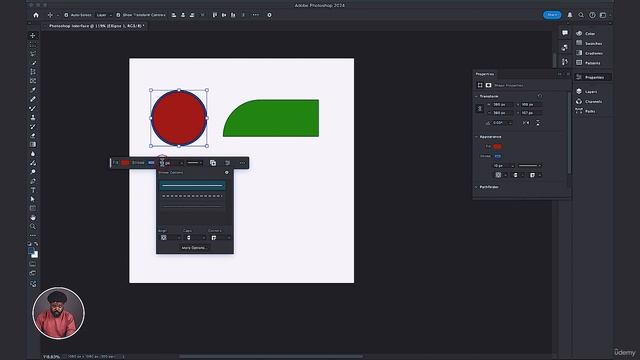Image resolution: width=640 pixels, height=360 pixels.
Task: Select the Pen tool
Action: point(33,181)
